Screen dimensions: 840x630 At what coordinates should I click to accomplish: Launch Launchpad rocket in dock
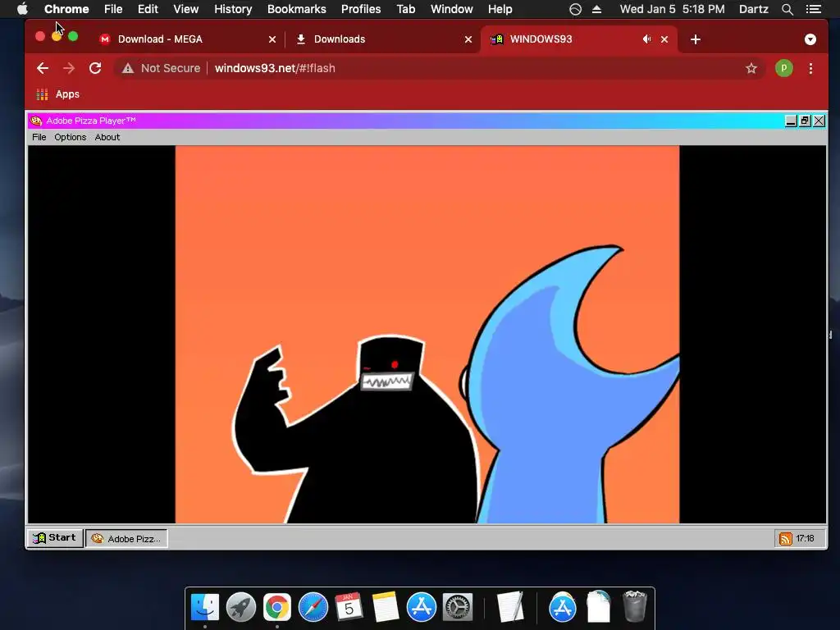[x=240, y=607]
